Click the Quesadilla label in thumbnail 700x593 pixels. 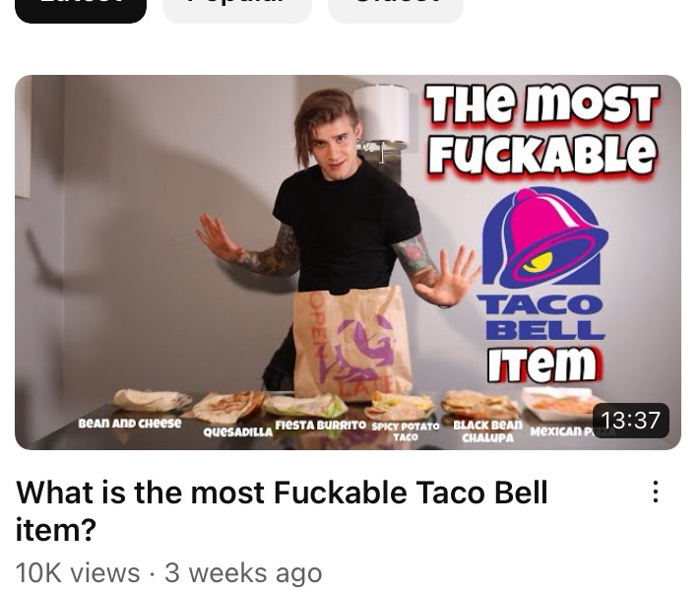point(237,431)
